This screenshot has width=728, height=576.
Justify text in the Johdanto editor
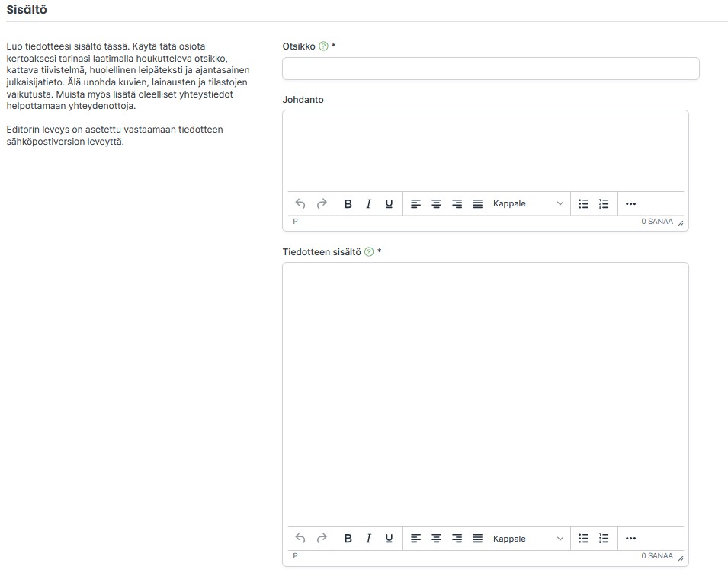coord(478,203)
